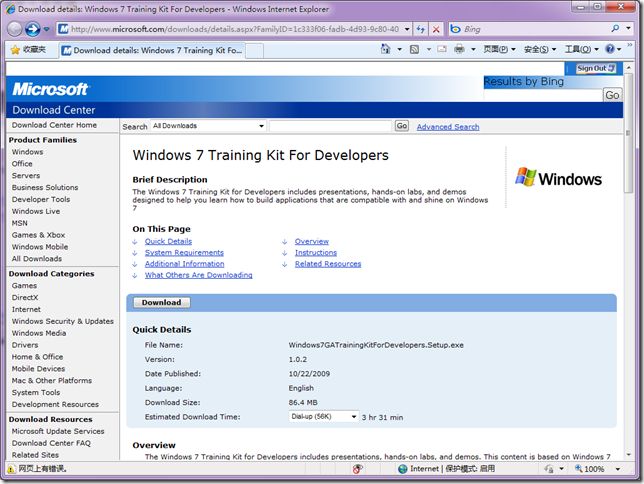644x484 pixels.
Task: Open the Safety (安全) menu
Action: point(540,49)
